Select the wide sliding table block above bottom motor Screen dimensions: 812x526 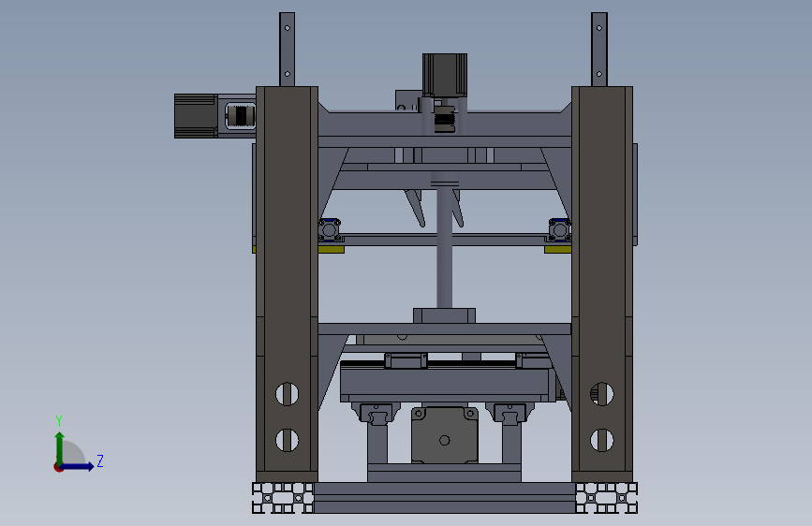pyautogui.click(x=448, y=385)
